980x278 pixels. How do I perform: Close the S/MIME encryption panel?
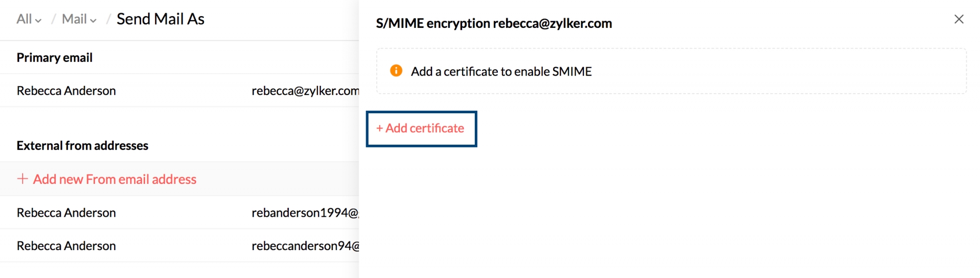coord(959,19)
